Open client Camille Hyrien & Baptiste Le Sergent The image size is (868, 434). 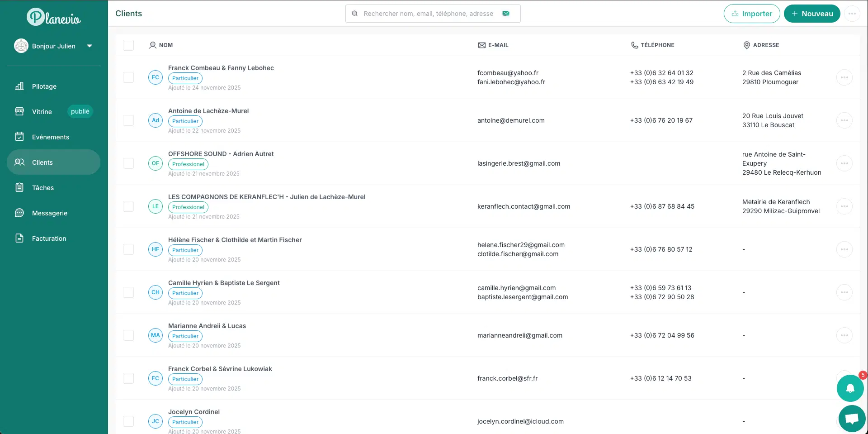tap(224, 283)
